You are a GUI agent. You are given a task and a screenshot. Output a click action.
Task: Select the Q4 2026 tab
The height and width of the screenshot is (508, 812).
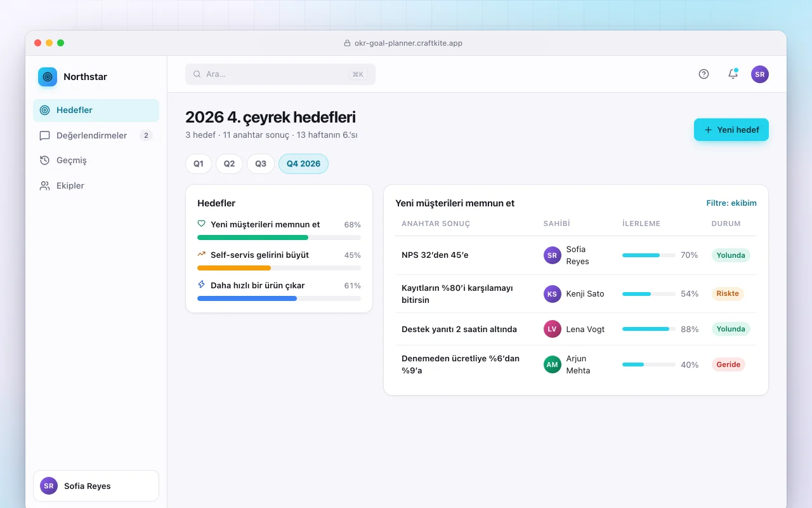[303, 164]
